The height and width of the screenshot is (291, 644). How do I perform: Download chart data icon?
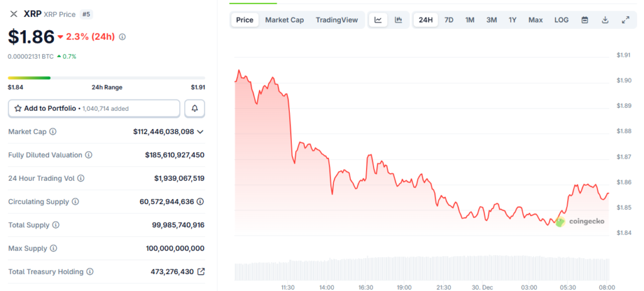click(605, 20)
